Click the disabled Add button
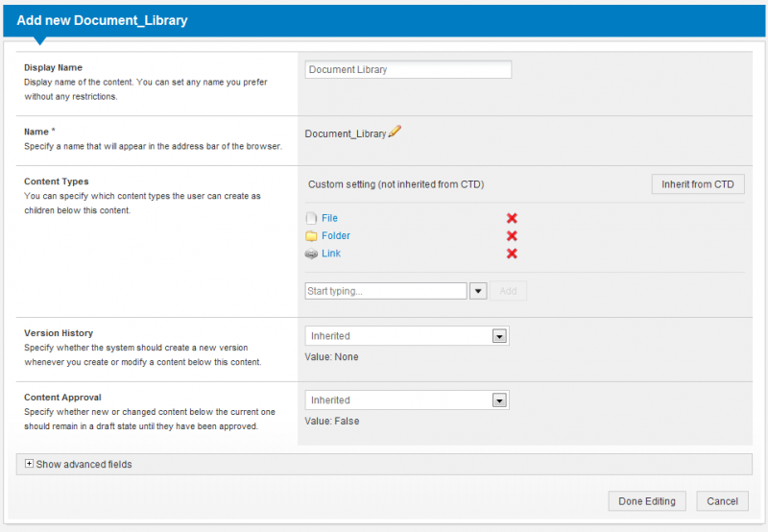Image resolution: width=768 pixels, height=532 pixels. [x=509, y=291]
